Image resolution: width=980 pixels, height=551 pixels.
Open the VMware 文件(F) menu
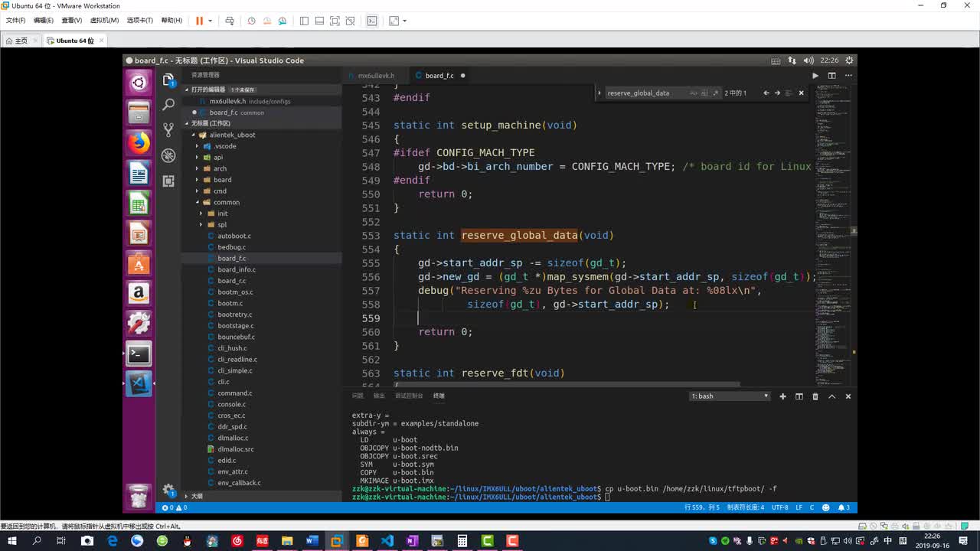pyautogui.click(x=15, y=21)
